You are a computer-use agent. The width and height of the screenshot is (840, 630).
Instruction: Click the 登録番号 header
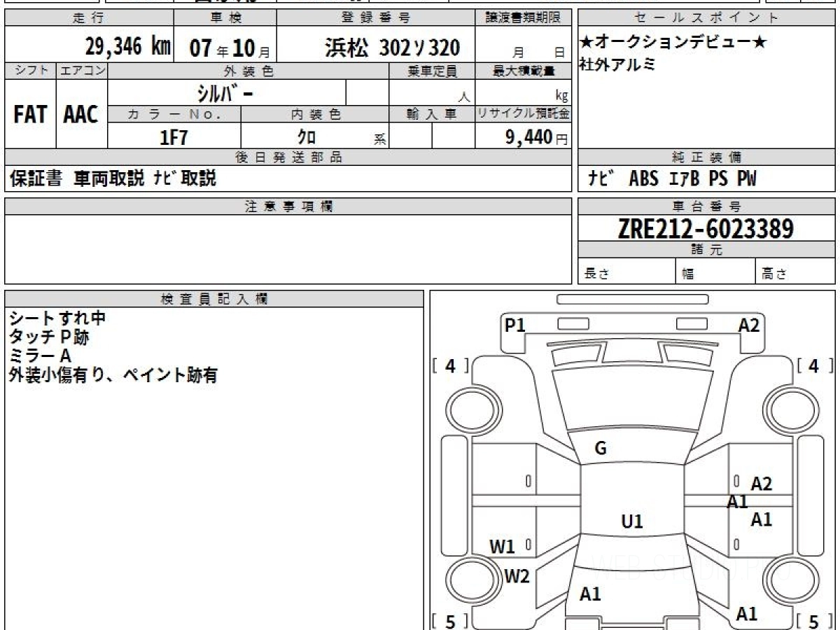(376, 18)
